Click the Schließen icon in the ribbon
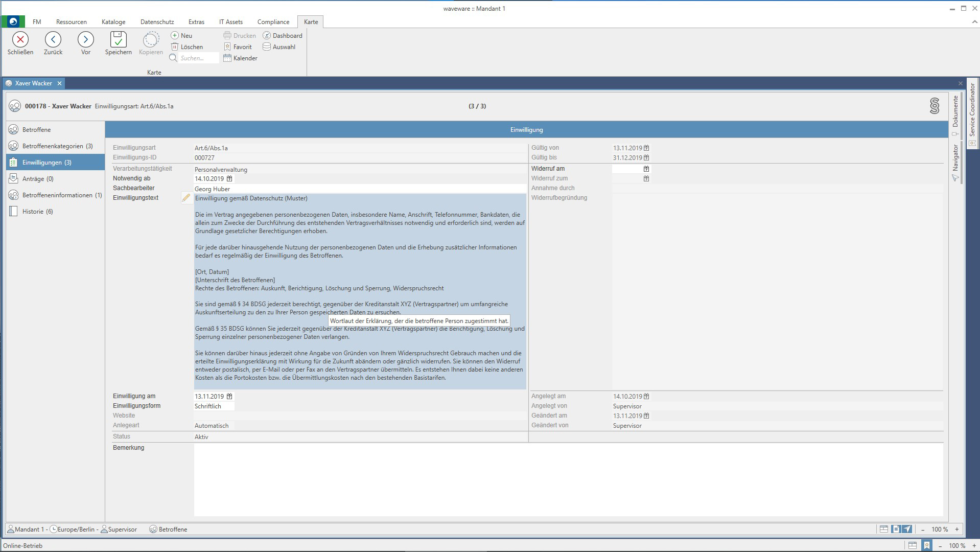Image resolution: width=980 pixels, height=552 pixels. (20, 40)
